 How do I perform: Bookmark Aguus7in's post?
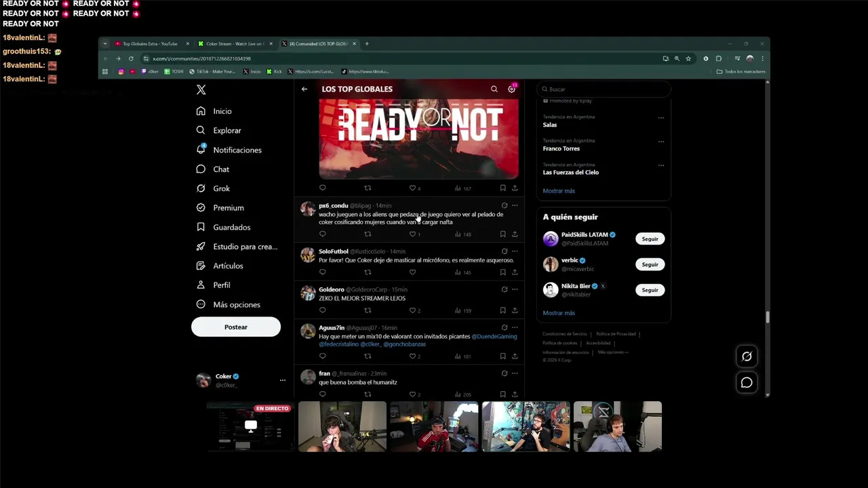pyautogui.click(x=502, y=357)
